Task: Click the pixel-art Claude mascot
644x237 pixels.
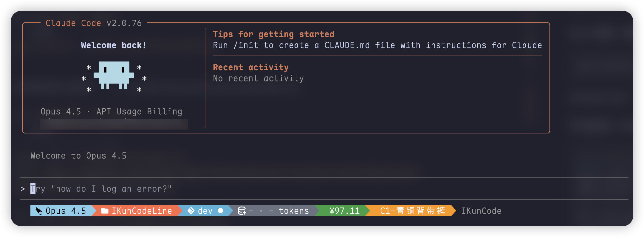Action: [114, 75]
